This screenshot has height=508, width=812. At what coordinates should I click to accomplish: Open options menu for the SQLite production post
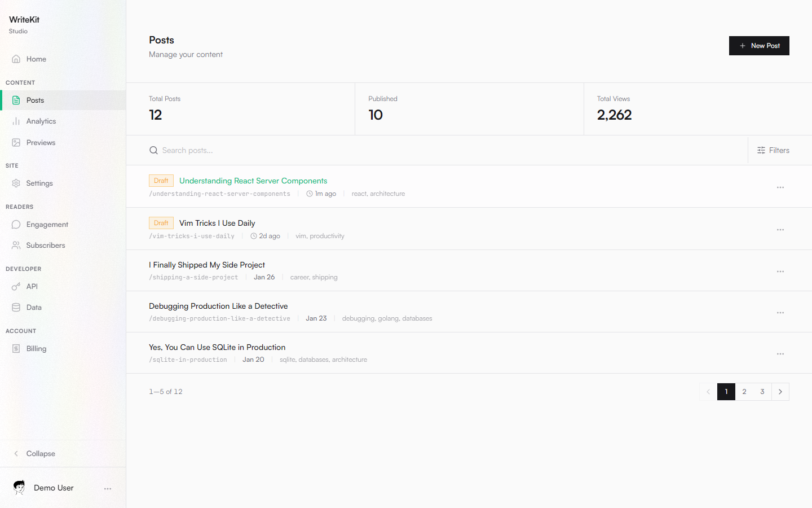pos(780,353)
